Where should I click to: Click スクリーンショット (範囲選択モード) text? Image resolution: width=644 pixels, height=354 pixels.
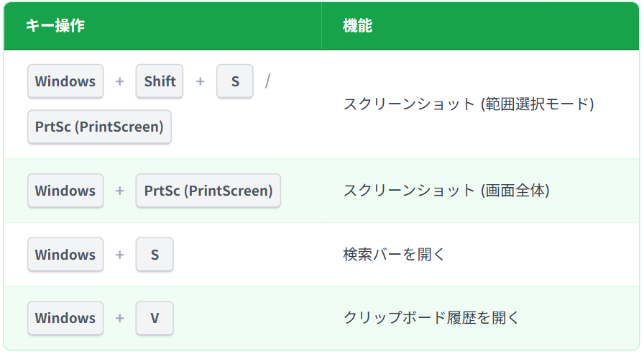[469, 104]
